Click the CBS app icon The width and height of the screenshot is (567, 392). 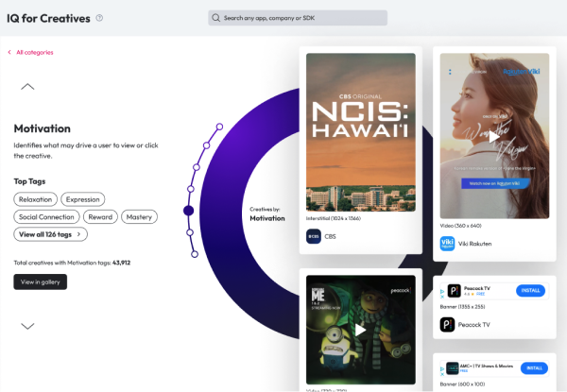tap(314, 236)
